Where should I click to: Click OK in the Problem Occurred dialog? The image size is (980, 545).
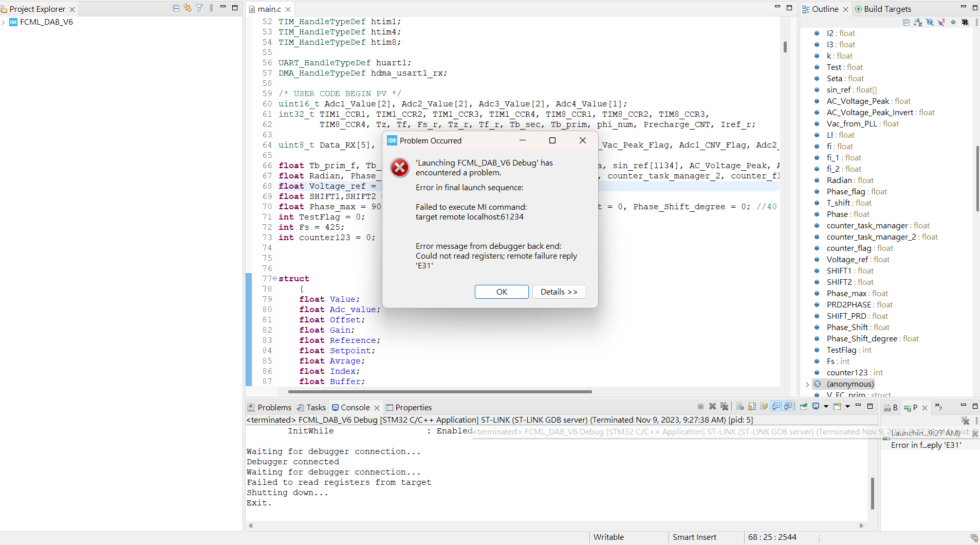501,292
